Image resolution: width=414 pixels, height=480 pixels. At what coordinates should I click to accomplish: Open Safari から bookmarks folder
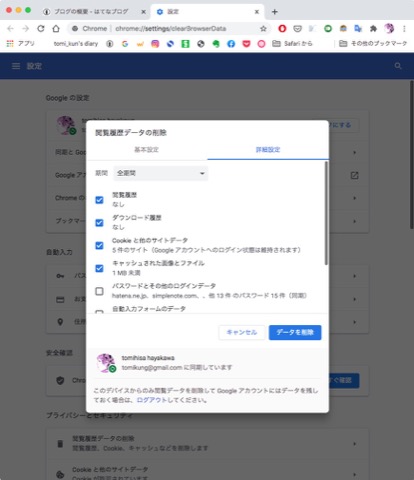coord(292,44)
